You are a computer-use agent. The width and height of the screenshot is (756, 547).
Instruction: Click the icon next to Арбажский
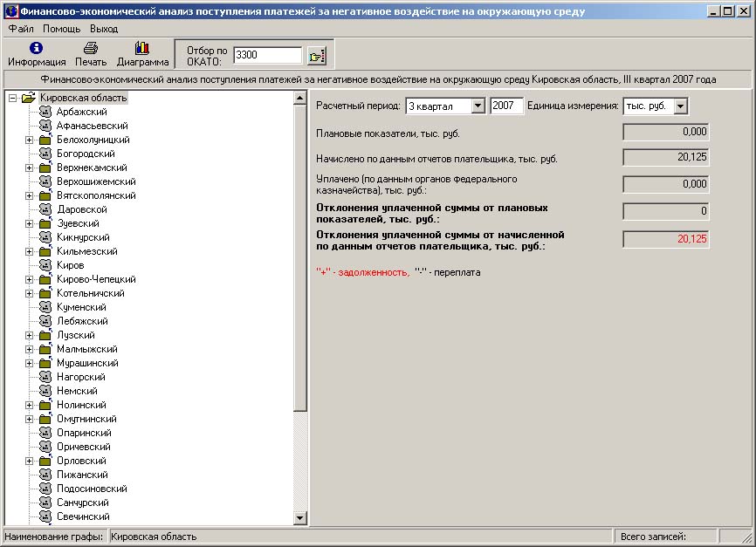(x=45, y=112)
